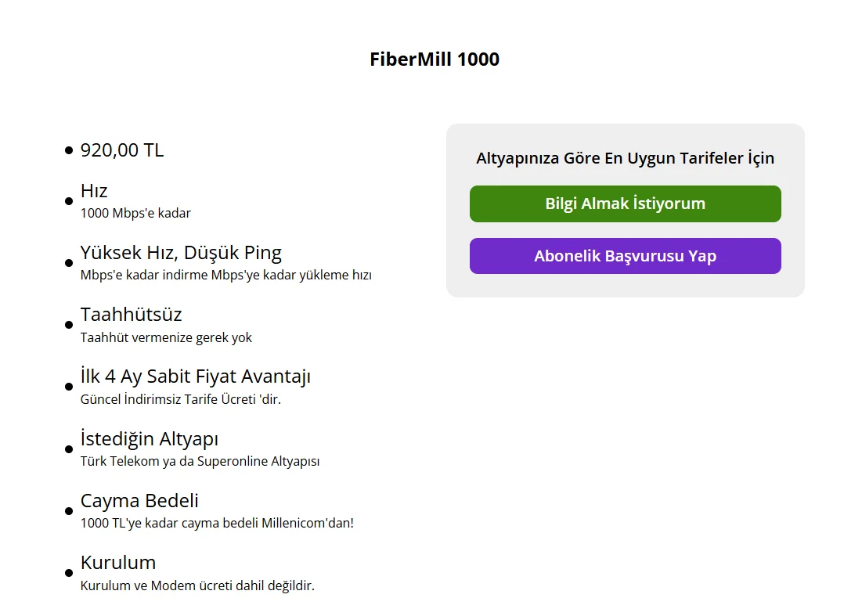Click the Kurulum ve Modem ücreti note

click(x=197, y=585)
